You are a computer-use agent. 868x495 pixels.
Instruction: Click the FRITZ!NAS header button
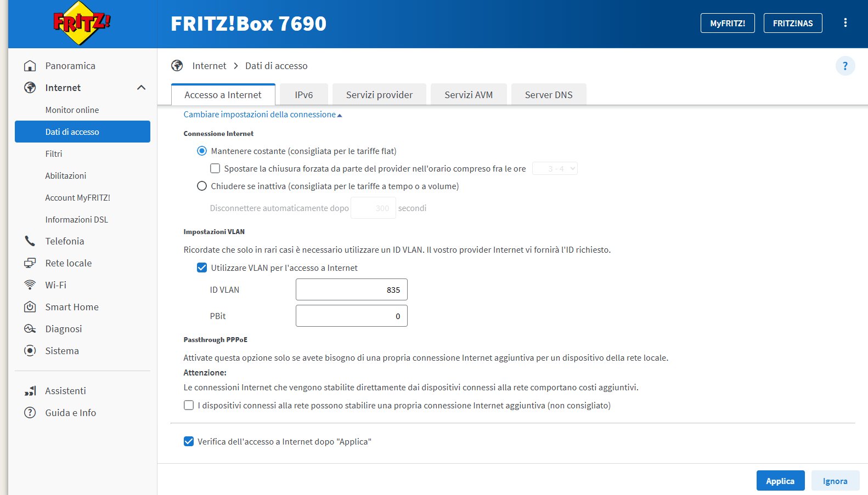(x=793, y=23)
